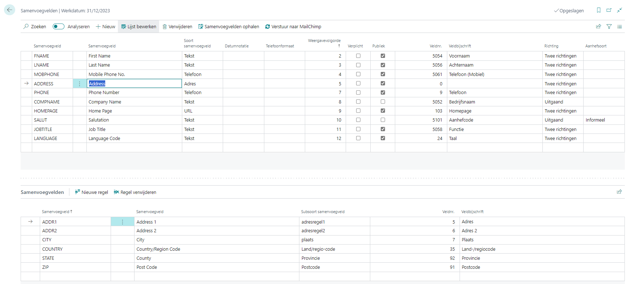Click share icon in Samenvoegvelden subpanel
This screenshot has height=284, width=644.
click(619, 192)
